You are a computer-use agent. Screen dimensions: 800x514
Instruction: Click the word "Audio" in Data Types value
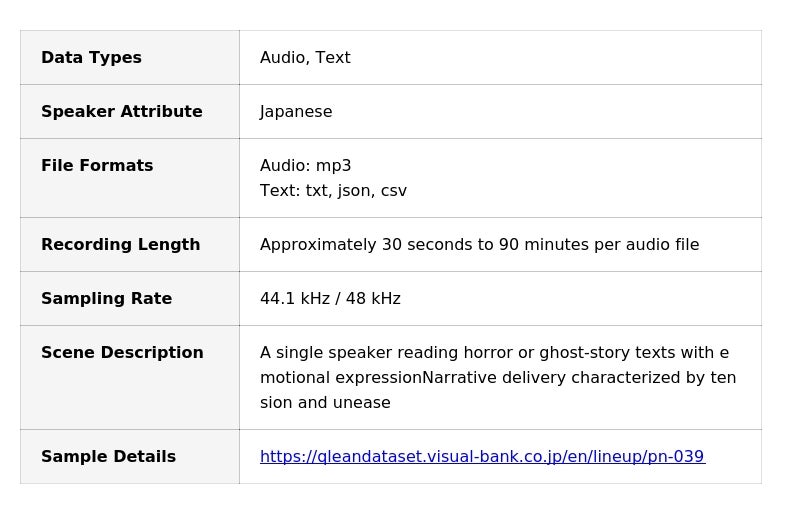282,58
